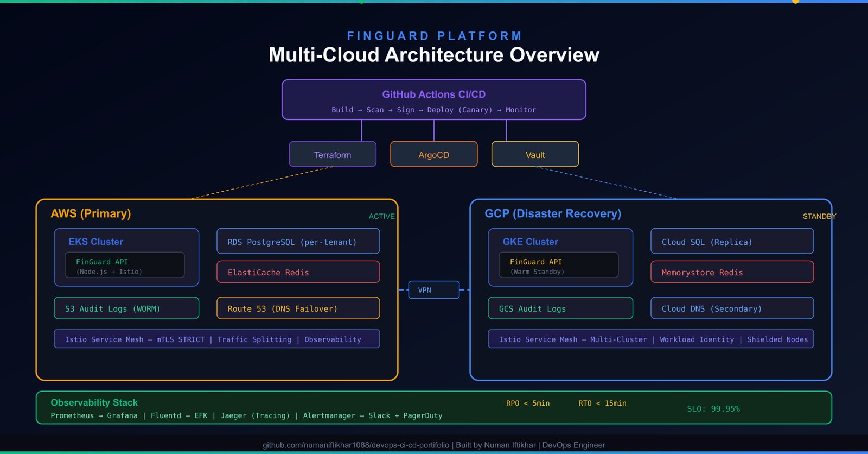
Task: Click the RTO < 15min value
Action: click(x=602, y=403)
